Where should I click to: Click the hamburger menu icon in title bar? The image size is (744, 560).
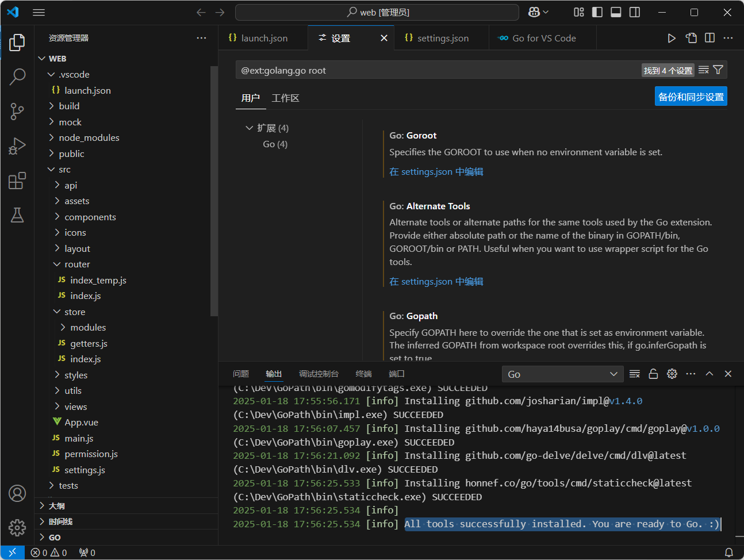point(39,12)
